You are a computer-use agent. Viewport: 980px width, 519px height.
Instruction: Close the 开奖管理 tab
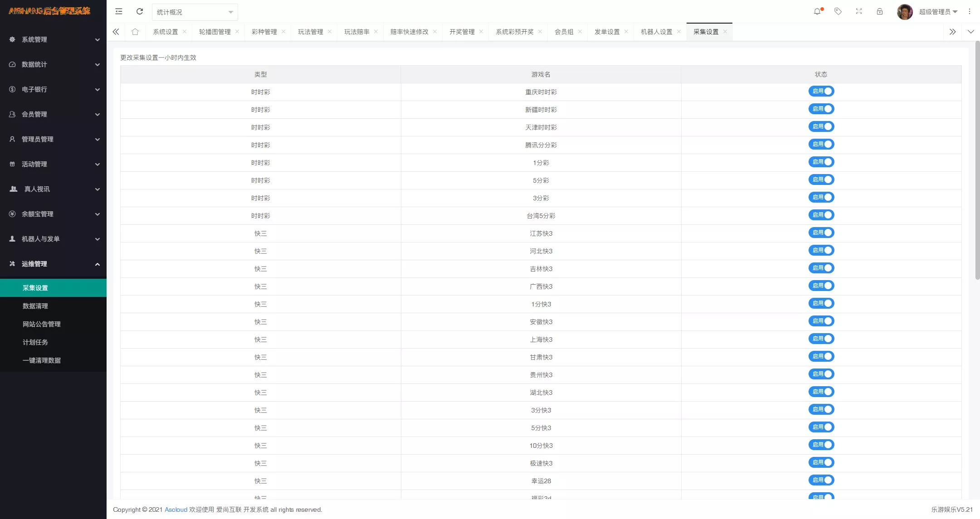(481, 32)
